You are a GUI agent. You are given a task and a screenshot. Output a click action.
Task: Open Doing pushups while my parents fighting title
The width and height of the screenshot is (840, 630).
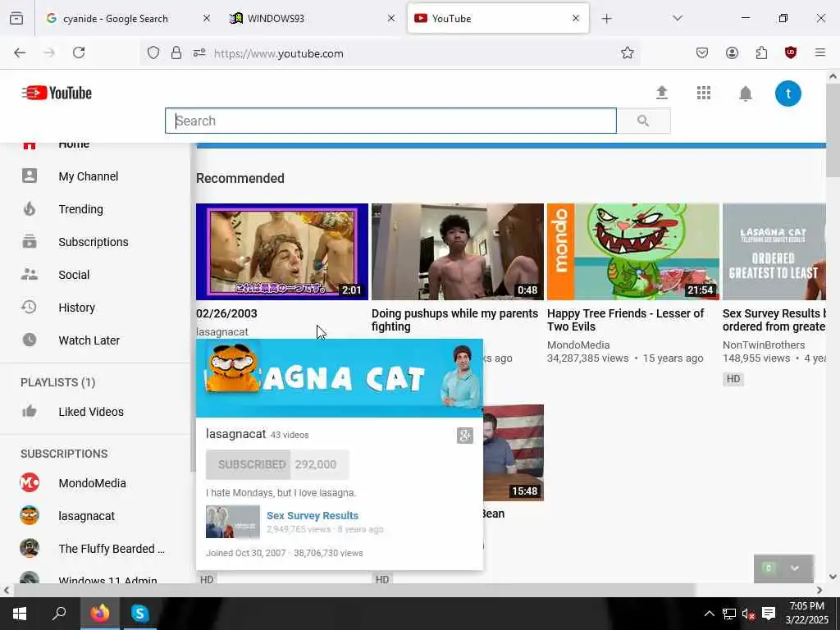(x=454, y=320)
